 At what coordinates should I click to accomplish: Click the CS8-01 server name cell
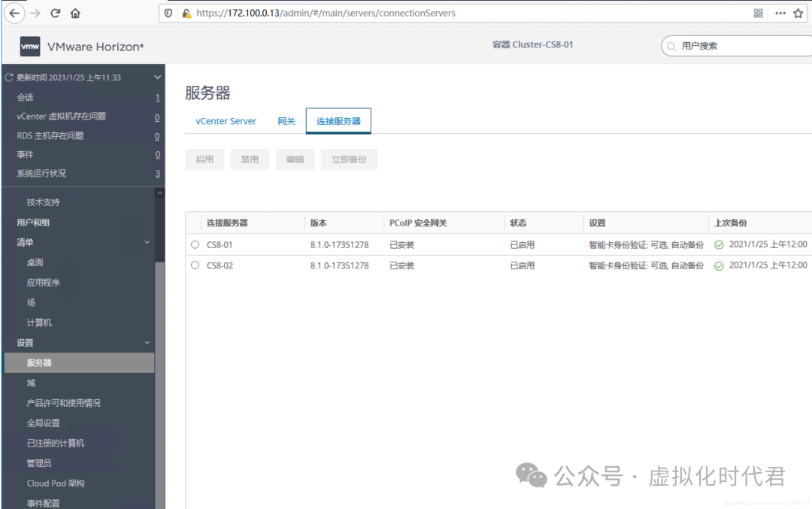click(x=220, y=245)
